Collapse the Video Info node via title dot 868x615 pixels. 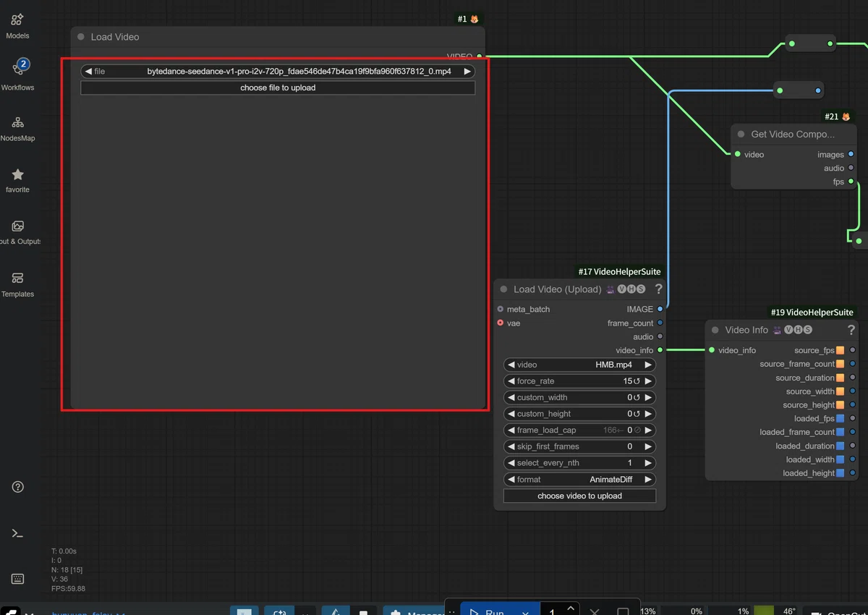pos(715,330)
